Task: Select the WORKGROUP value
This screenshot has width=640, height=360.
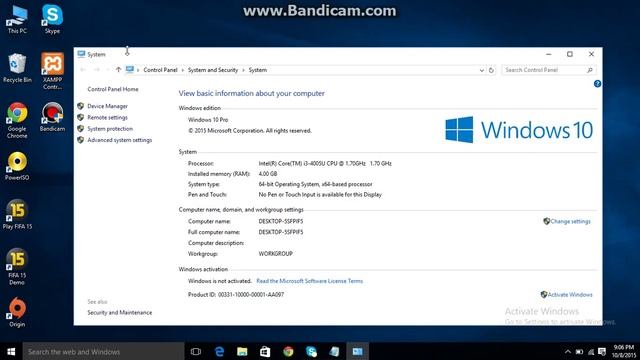Action: [x=276, y=254]
